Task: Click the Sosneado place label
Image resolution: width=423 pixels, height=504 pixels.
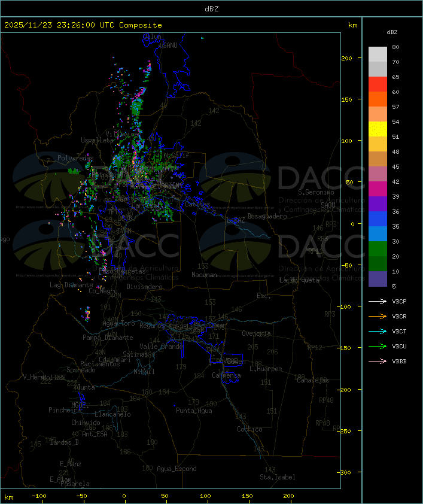Action: pos(81,370)
